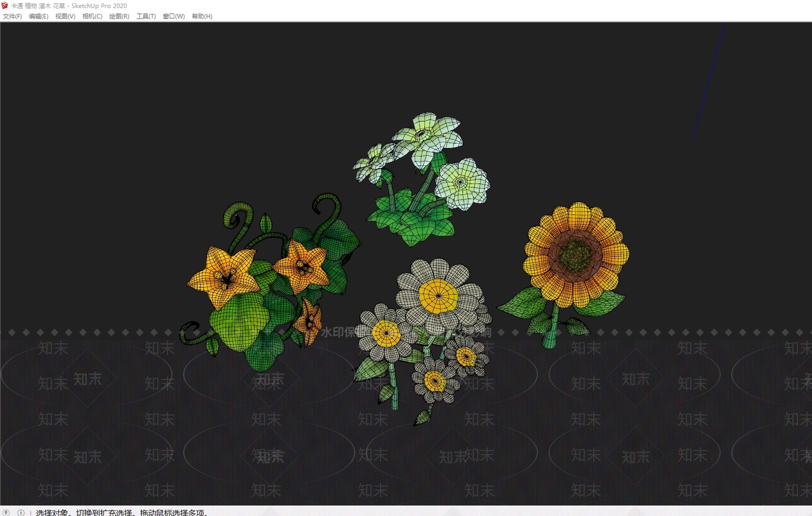The image size is (812, 516).
Task: Open the 帮助(H) menu
Action: [x=202, y=16]
